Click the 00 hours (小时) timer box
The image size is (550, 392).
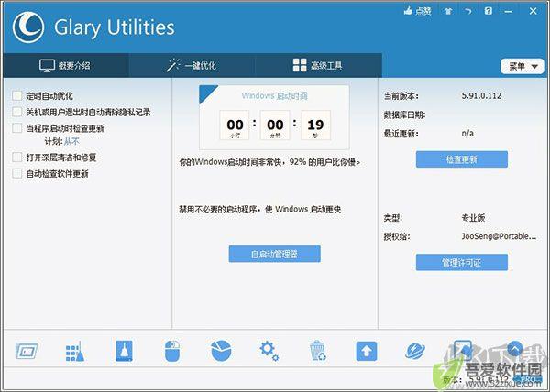[x=235, y=125]
